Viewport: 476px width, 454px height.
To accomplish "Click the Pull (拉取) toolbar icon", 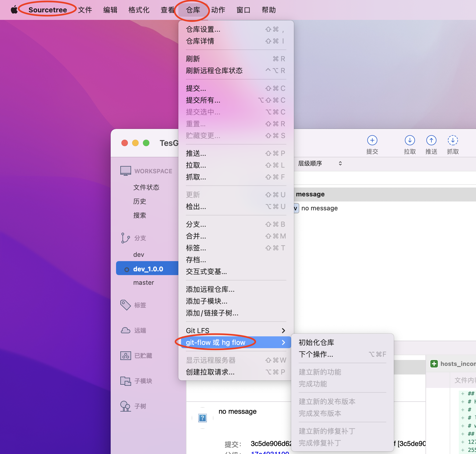I will pos(410,140).
